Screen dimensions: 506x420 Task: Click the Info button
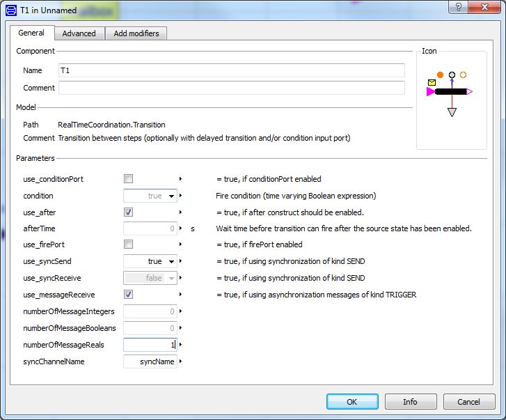point(410,402)
